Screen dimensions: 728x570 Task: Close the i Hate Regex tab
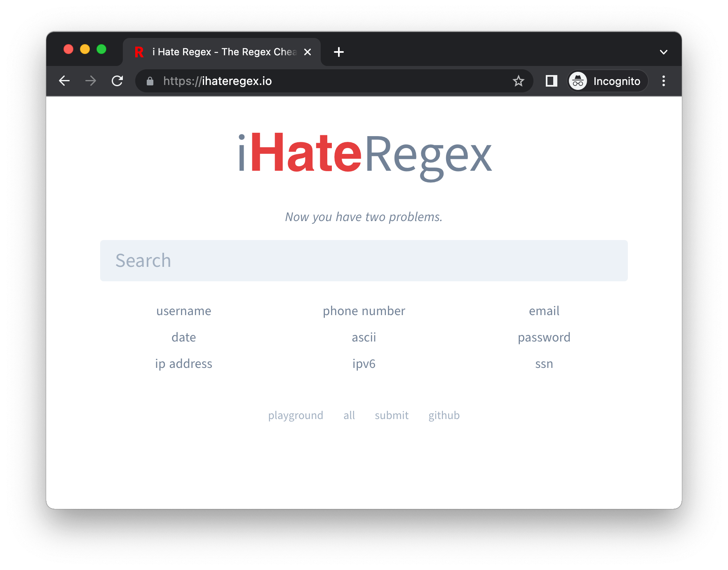(x=308, y=52)
